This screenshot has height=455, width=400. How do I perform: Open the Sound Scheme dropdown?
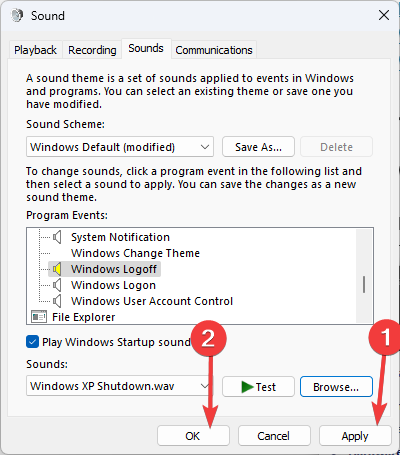[120, 147]
